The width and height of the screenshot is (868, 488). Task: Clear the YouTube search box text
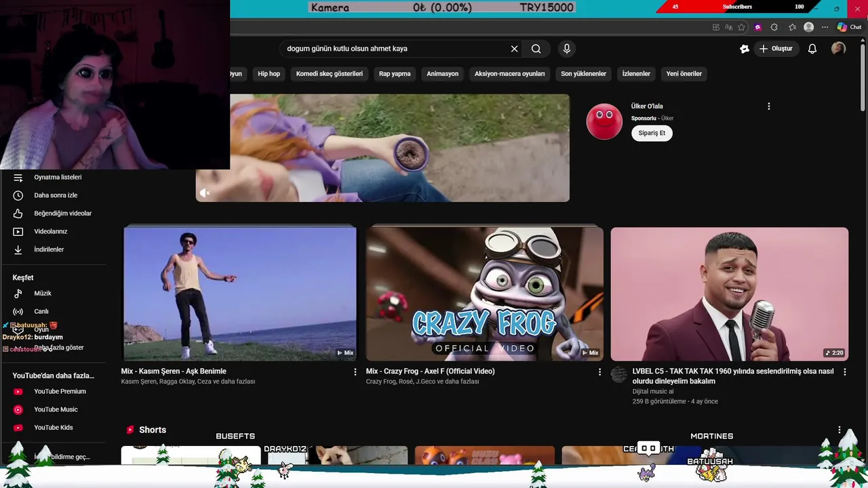pos(514,49)
